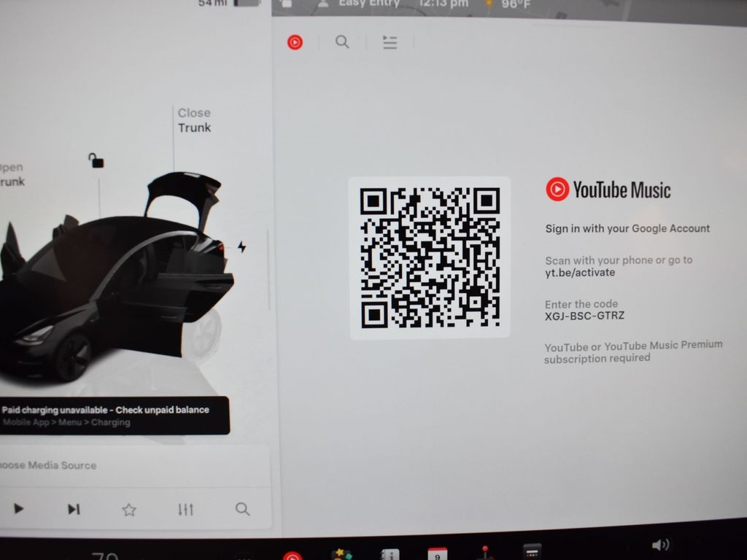The width and height of the screenshot is (747, 560).
Task: Toggle the car door lock icon
Action: 96,160
